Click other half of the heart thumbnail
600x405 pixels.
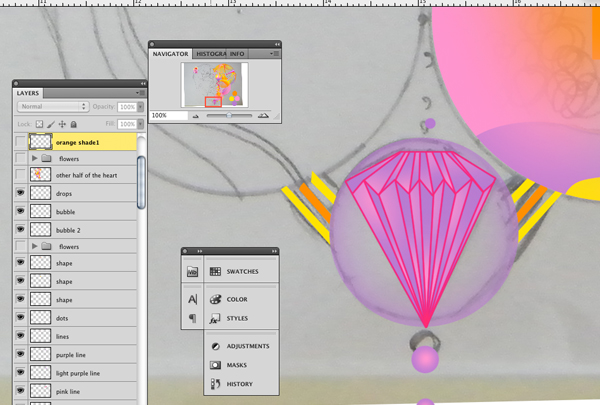[x=40, y=175]
